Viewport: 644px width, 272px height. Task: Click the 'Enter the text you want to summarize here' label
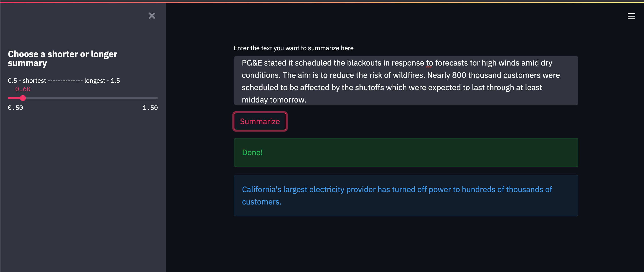[x=293, y=48]
